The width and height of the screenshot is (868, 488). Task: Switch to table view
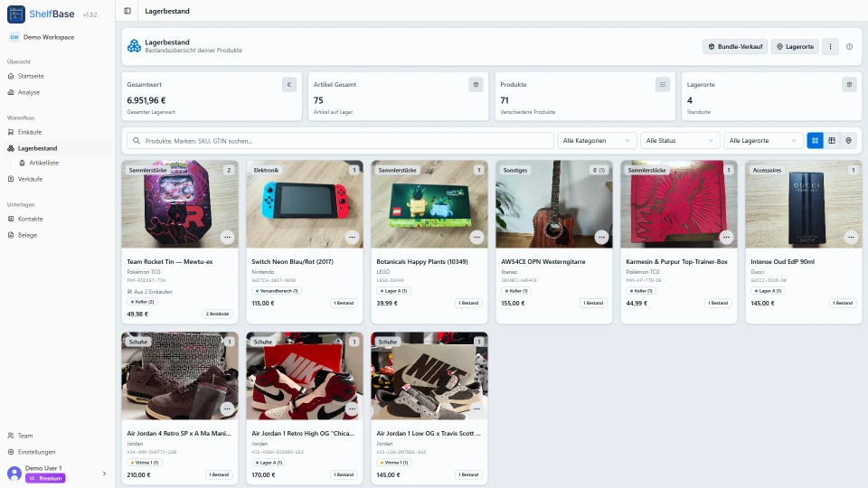832,141
